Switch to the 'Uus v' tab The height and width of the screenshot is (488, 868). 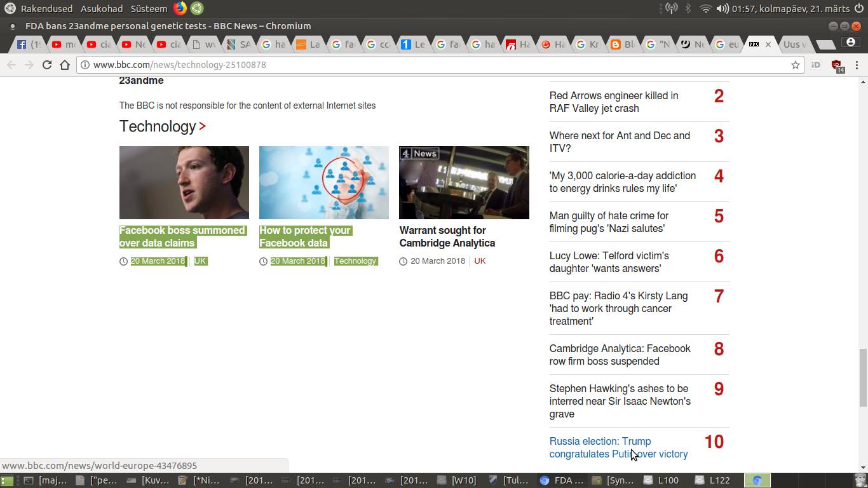tap(794, 44)
